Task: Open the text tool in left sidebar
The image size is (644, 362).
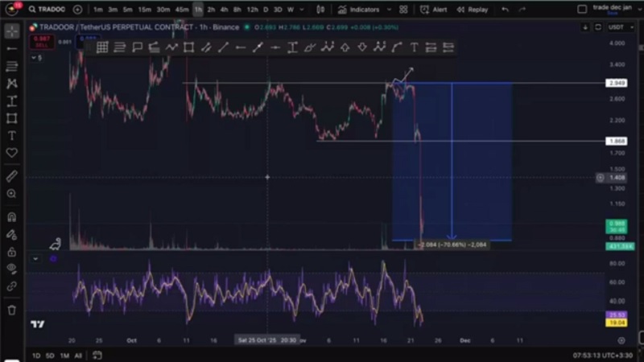Action: click(11, 136)
